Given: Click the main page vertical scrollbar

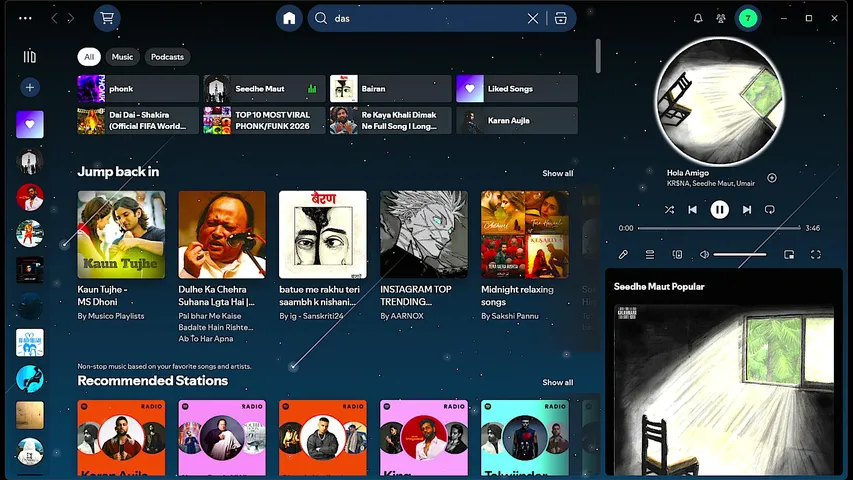Looking at the screenshot, I should (x=598, y=56).
